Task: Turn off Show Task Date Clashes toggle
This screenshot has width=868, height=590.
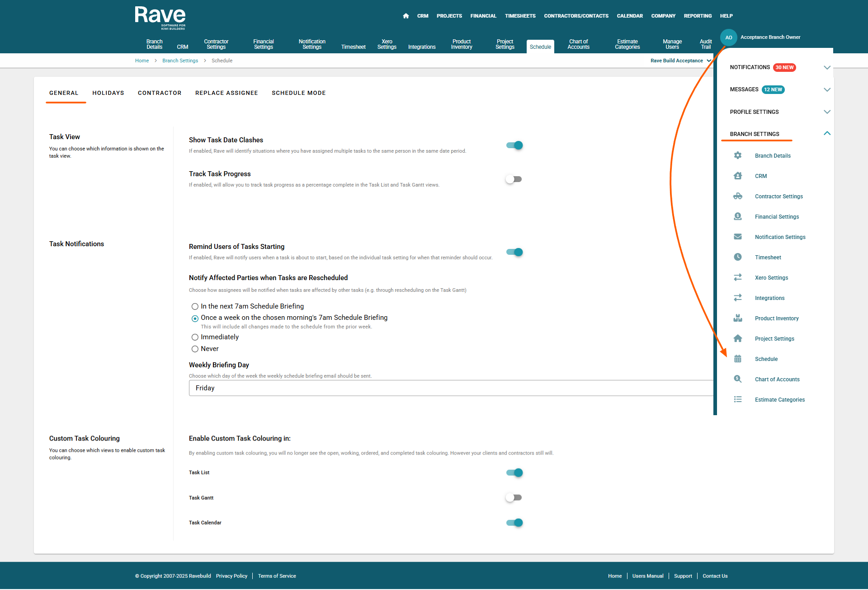Action: pos(514,145)
